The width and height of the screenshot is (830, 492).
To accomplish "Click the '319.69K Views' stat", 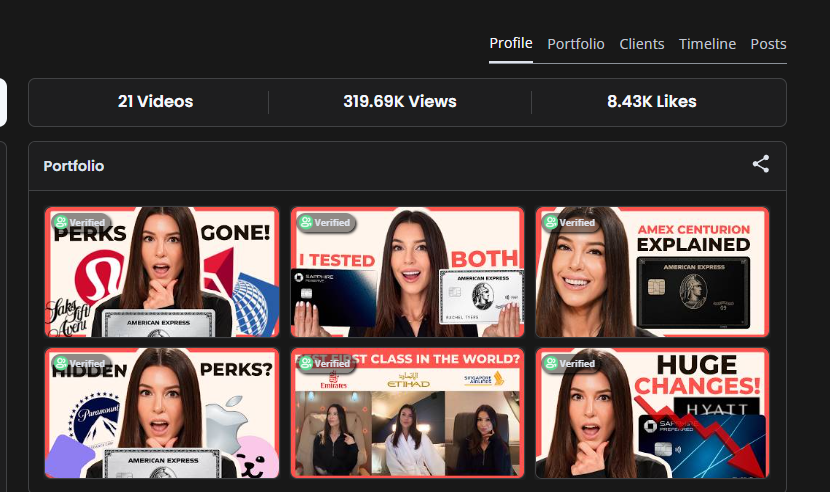I will [400, 102].
